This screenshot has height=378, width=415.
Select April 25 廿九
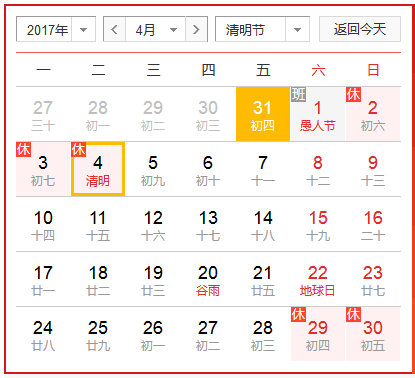tap(98, 334)
